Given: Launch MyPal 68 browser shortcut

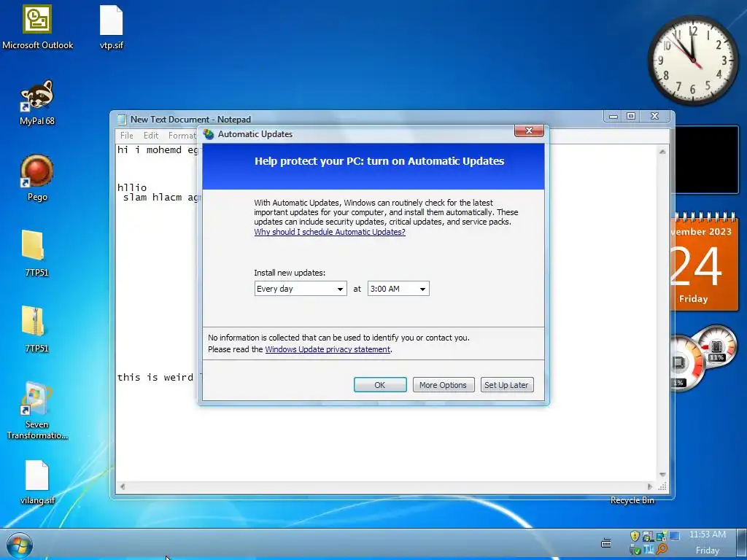Looking at the screenshot, I should click(37, 102).
